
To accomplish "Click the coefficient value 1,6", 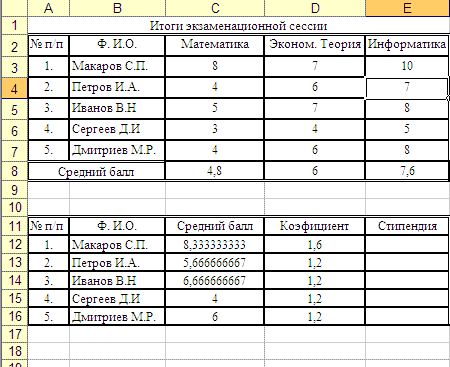I will coord(315,245).
